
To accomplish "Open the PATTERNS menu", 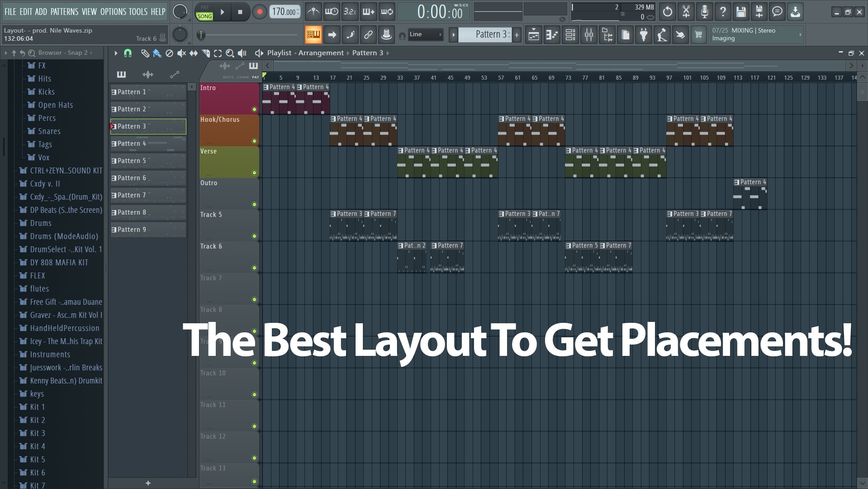I will [x=64, y=12].
